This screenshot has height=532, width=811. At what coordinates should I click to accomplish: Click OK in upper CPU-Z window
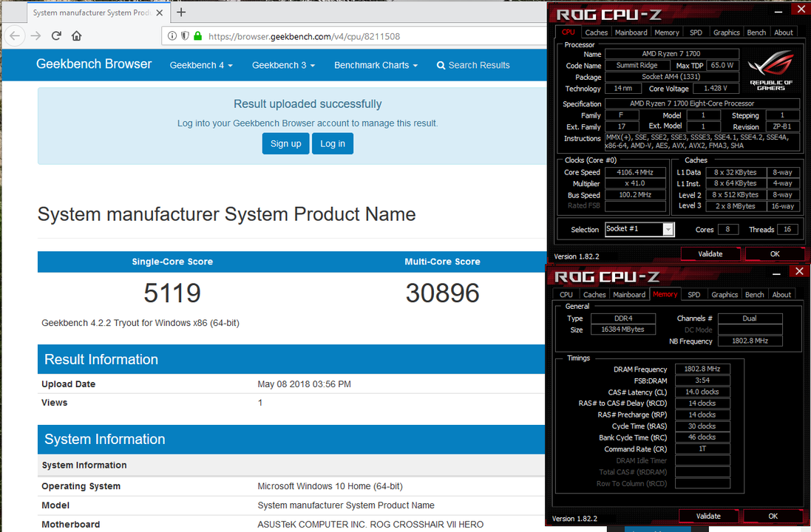pos(774,254)
